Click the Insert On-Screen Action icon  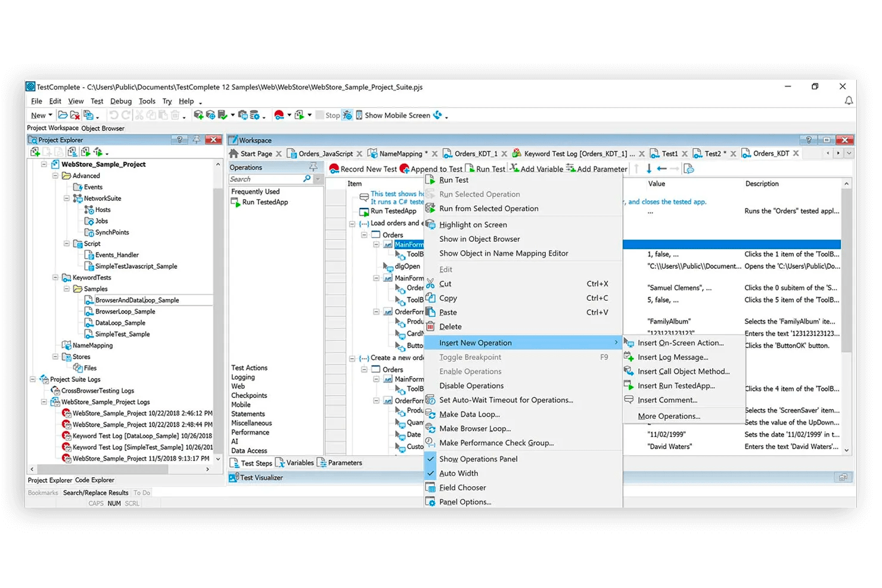(629, 343)
